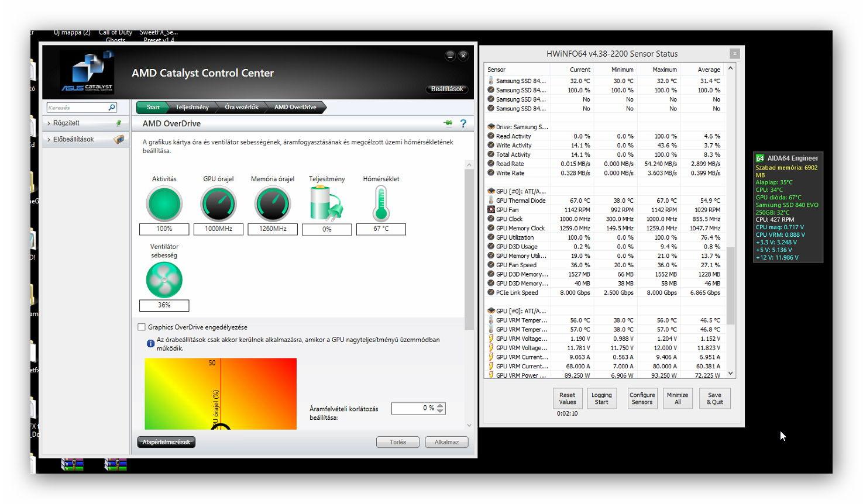The image size is (863, 504).
Task: Click the ASUS Catalyst Control Center logo
Action: pyautogui.click(x=87, y=72)
